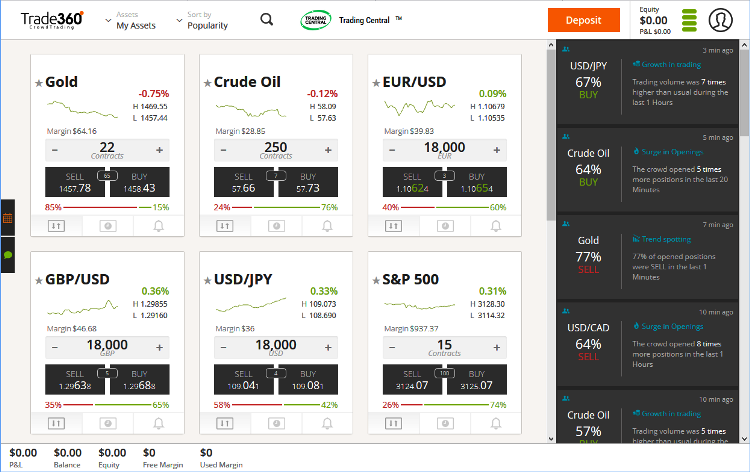Open the GBP/USD chart info icon
The width and height of the screenshot is (750, 472).
pyautogui.click(x=108, y=423)
